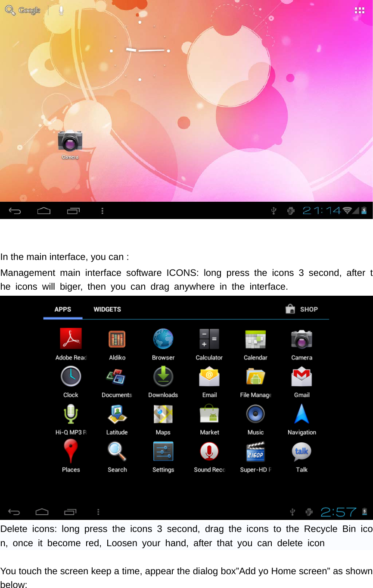The image size is (373, 588).
Task: Launch the Camera app on the home screen
Action: (x=70, y=140)
